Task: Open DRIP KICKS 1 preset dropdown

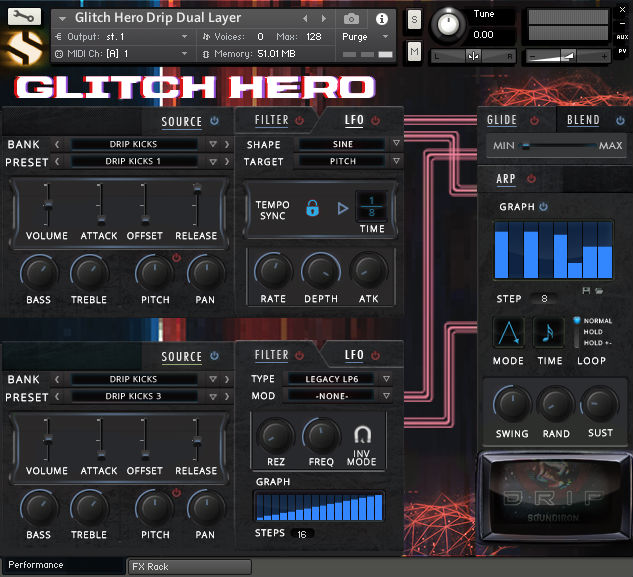Action: (213, 162)
